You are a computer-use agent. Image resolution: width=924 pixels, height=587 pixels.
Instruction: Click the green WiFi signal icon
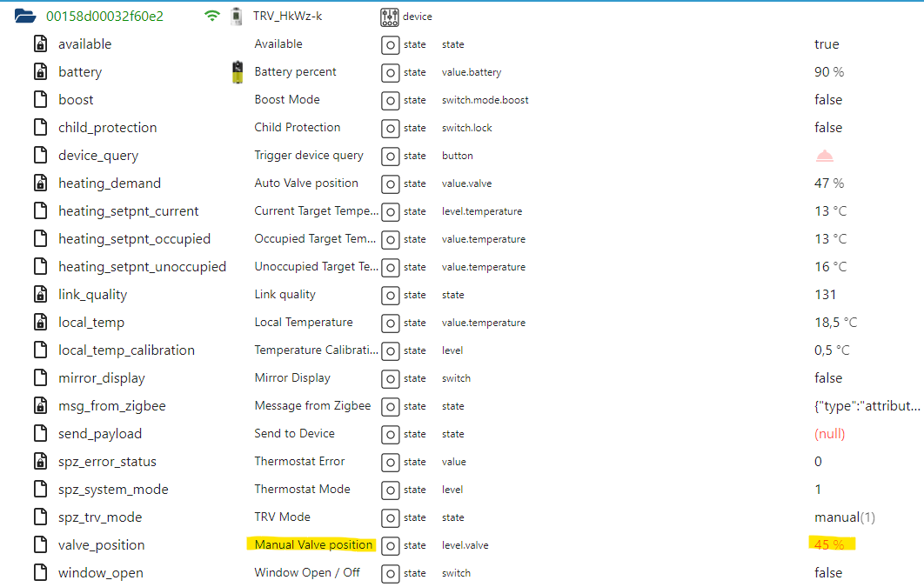click(x=211, y=16)
